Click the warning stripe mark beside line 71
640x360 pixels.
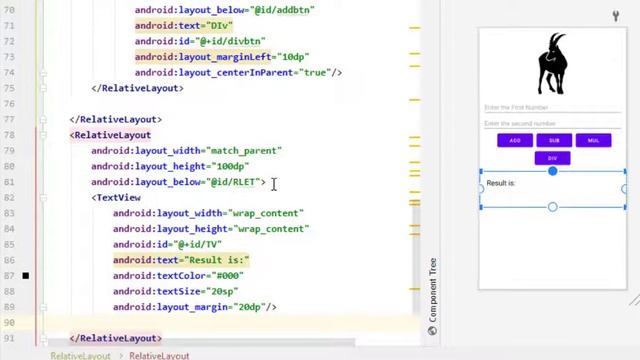(415, 28)
